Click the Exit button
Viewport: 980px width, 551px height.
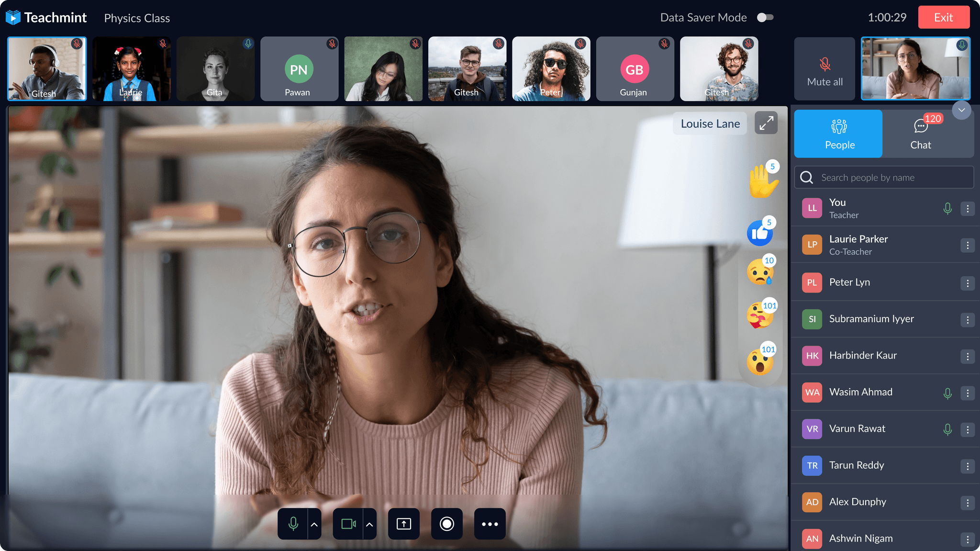[x=943, y=18]
